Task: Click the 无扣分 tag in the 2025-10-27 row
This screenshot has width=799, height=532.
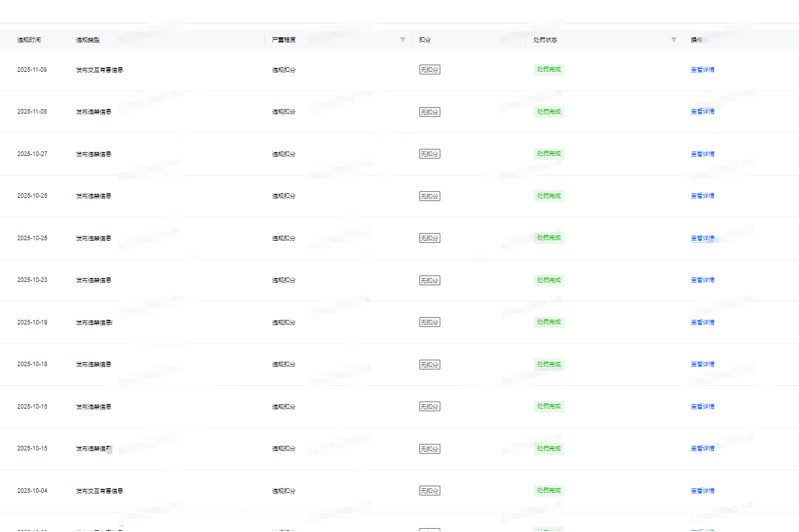Action: (x=429, y=154)
